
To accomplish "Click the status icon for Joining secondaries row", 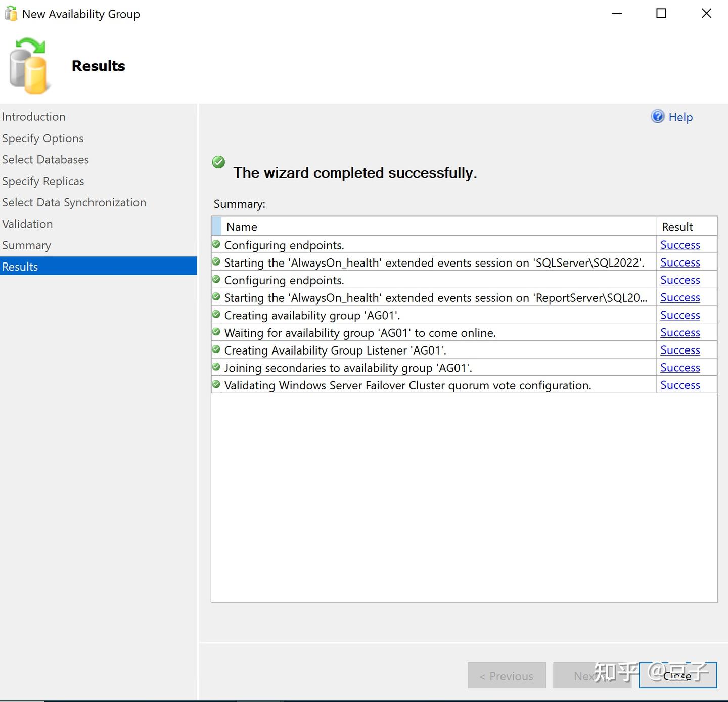I will [216, 367].
